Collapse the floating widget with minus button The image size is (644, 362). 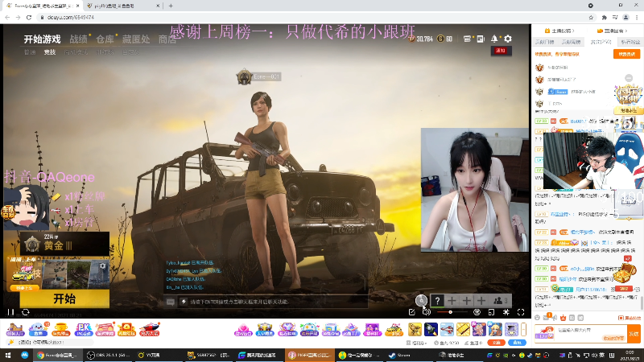[629, 77]
